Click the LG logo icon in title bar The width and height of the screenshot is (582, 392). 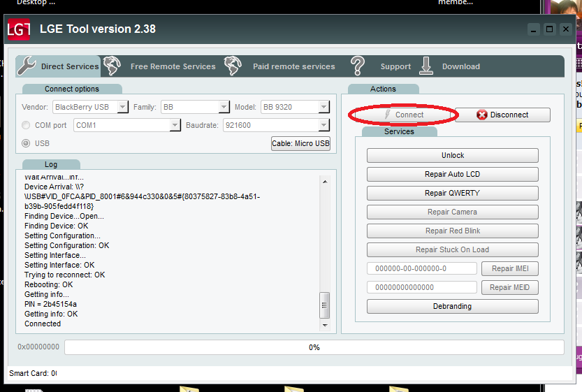(19, 29)
